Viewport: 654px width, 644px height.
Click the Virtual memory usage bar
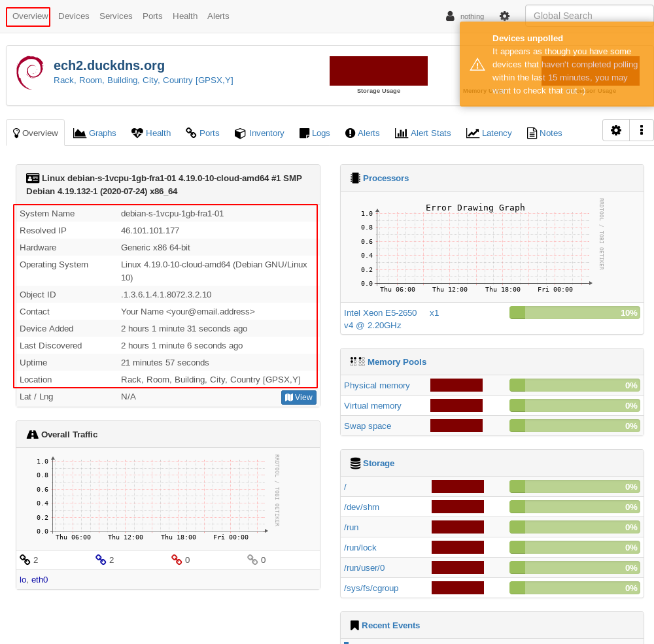tap(574, 405)
